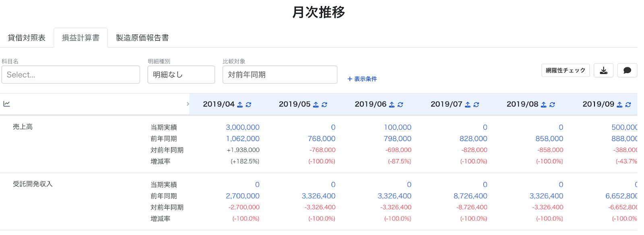Click the +1,938,000 difference value
The image size is (644, 235).
point(243,150)
